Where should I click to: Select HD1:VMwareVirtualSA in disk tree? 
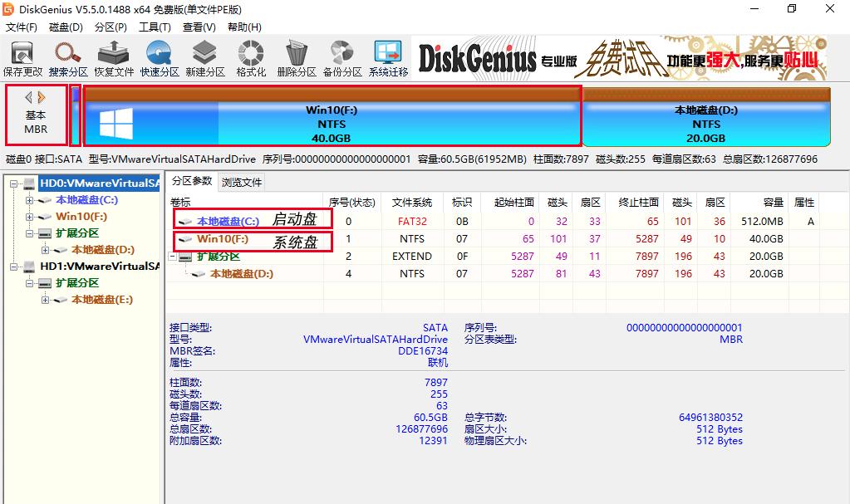click(x=100, y=266)
